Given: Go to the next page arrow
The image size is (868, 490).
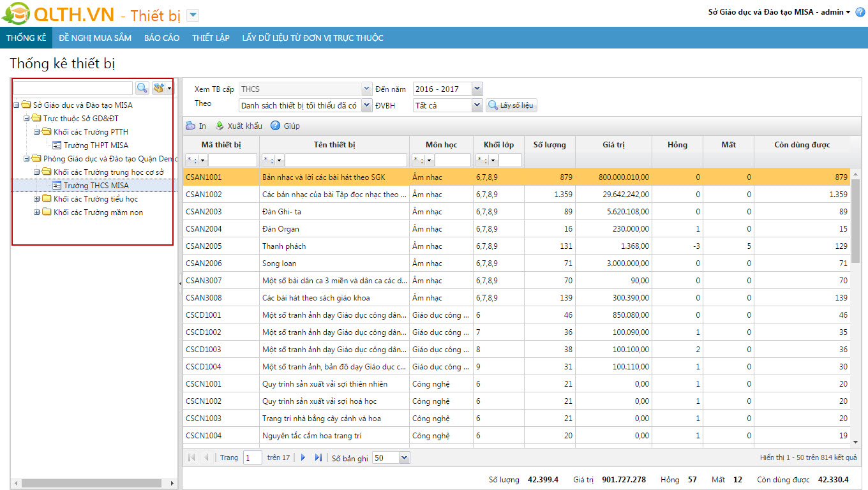Looking at the screenshot, I should coord(303,457).
